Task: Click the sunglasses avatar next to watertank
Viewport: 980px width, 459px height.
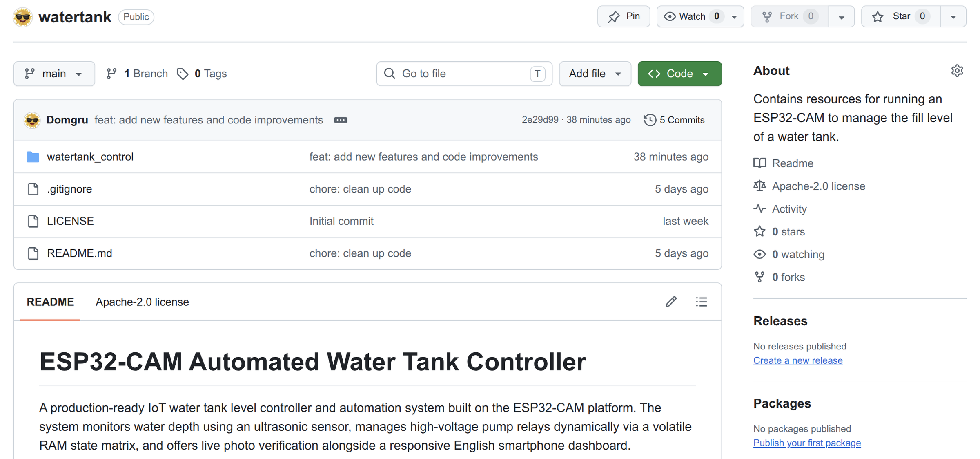Action: pyautogui.click(x=22, y=17)
